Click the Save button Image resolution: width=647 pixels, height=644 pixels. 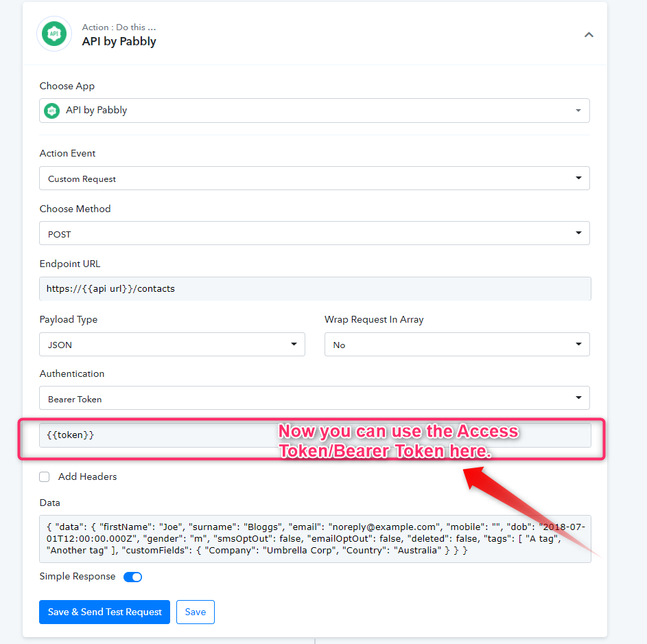click(x=195, y=612)
